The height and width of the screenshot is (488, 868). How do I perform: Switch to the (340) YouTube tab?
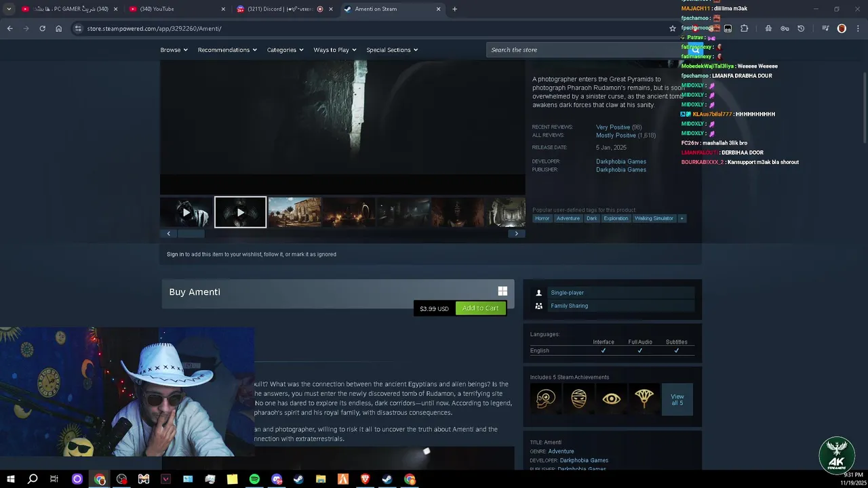pos(176,9)
